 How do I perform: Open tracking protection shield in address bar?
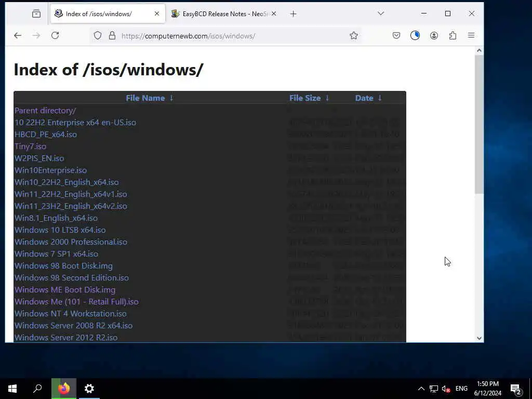click(x=98, y=36)
